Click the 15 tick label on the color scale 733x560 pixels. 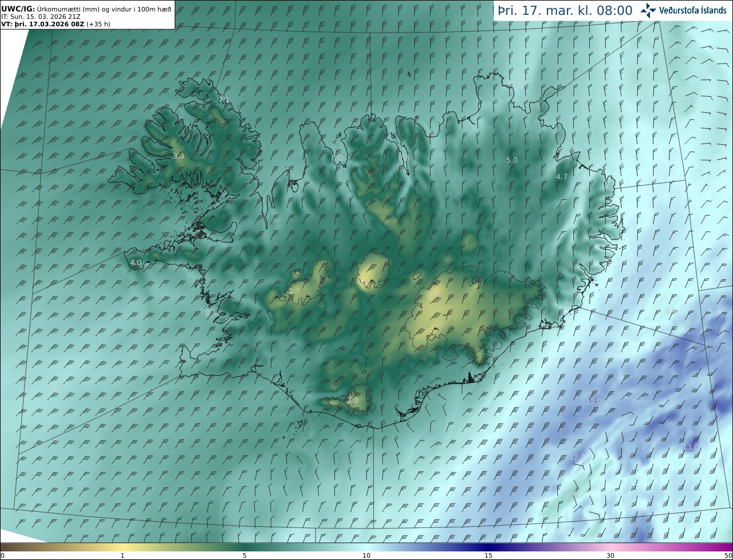pos(488,555)
